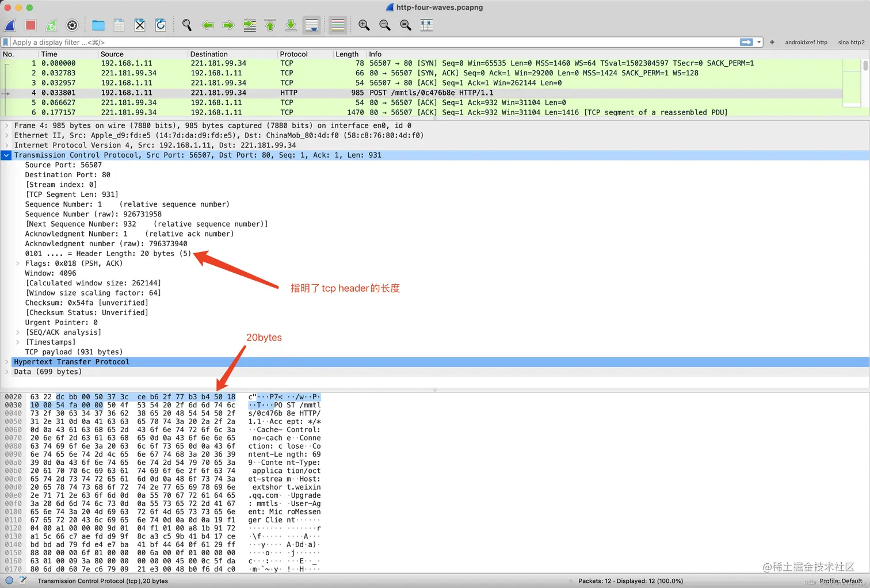The width and height of the screenshot is (870, 588).
Task: Apply the 'sina http2' filter button
Action: 851,42
